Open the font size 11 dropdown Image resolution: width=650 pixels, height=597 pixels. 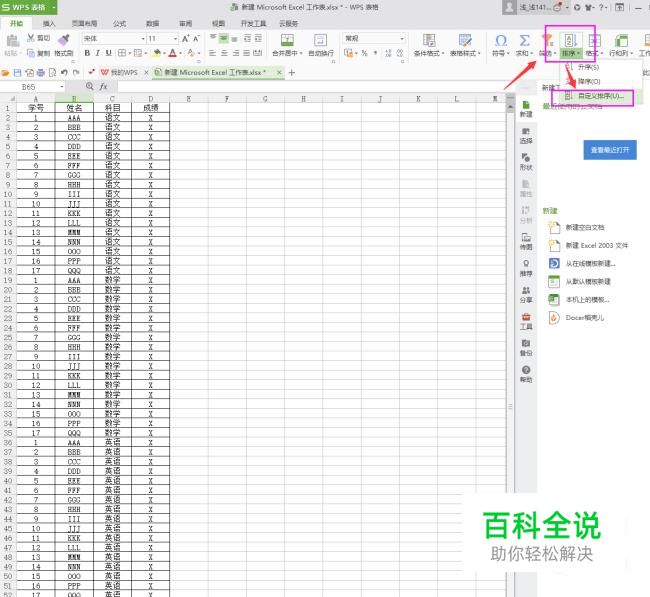pos(175,39)
